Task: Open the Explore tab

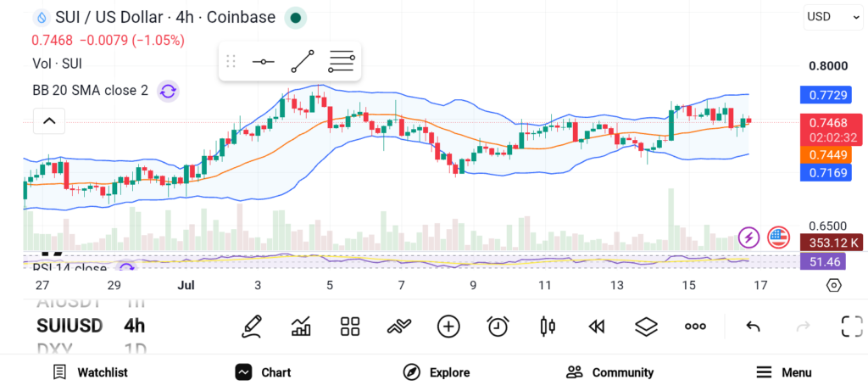Action: click(437, 372)
